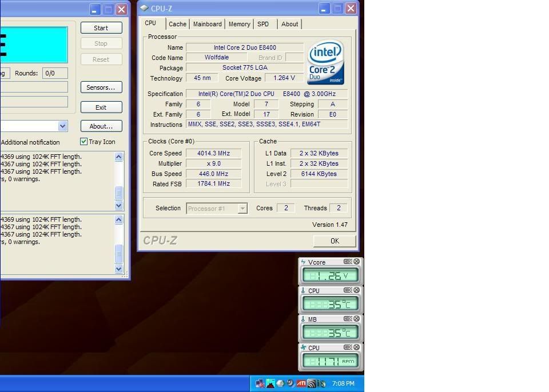Select the Memory tab
Screen dimensions: 549x392
point(240,24)
